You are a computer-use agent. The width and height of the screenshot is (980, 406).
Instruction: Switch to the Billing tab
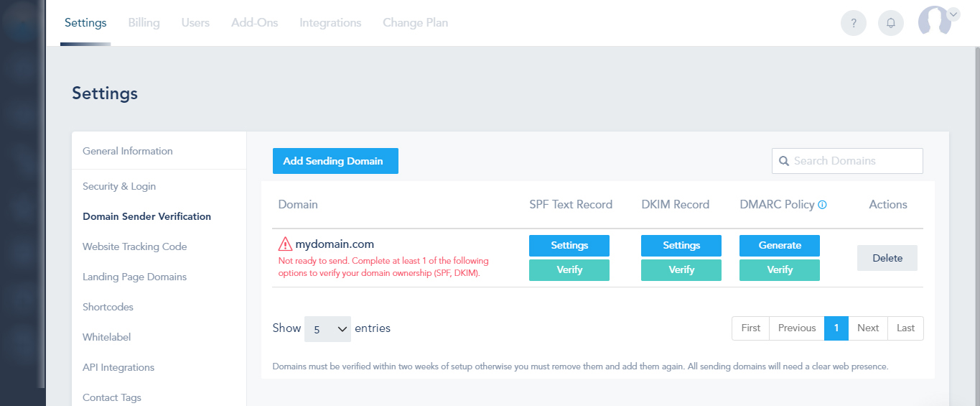coord(144,23)
